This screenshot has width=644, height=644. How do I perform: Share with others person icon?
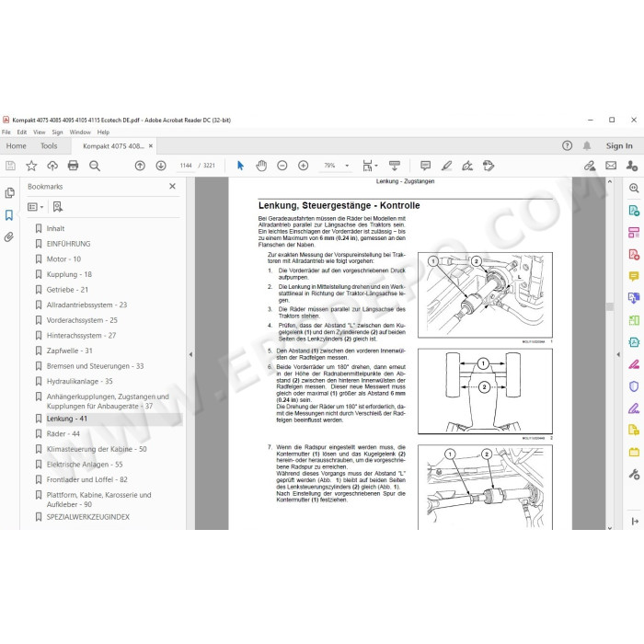tap(632, 166)
